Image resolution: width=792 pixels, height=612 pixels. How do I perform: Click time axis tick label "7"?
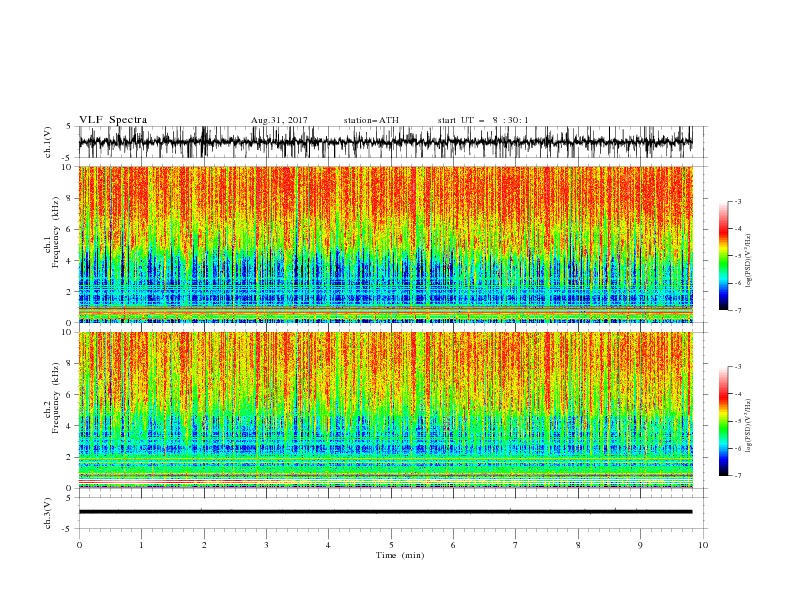tap(516, 545)
